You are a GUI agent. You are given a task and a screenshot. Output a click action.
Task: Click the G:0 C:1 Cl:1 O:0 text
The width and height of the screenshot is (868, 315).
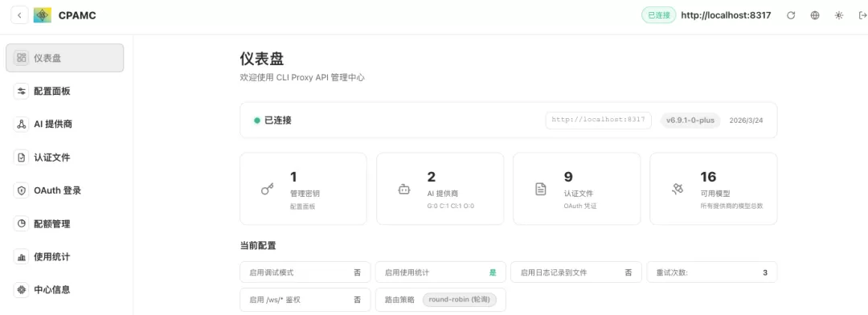(451, 206)
